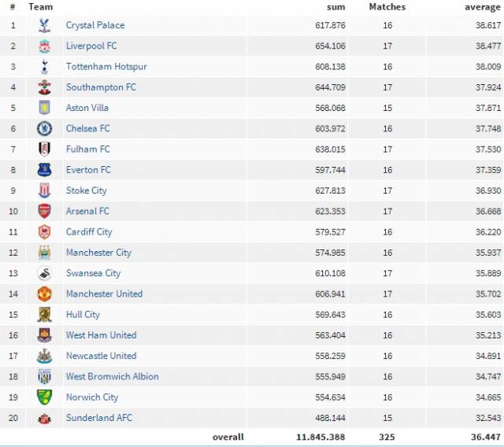Open the Southampton FC team link

point(101,87)
